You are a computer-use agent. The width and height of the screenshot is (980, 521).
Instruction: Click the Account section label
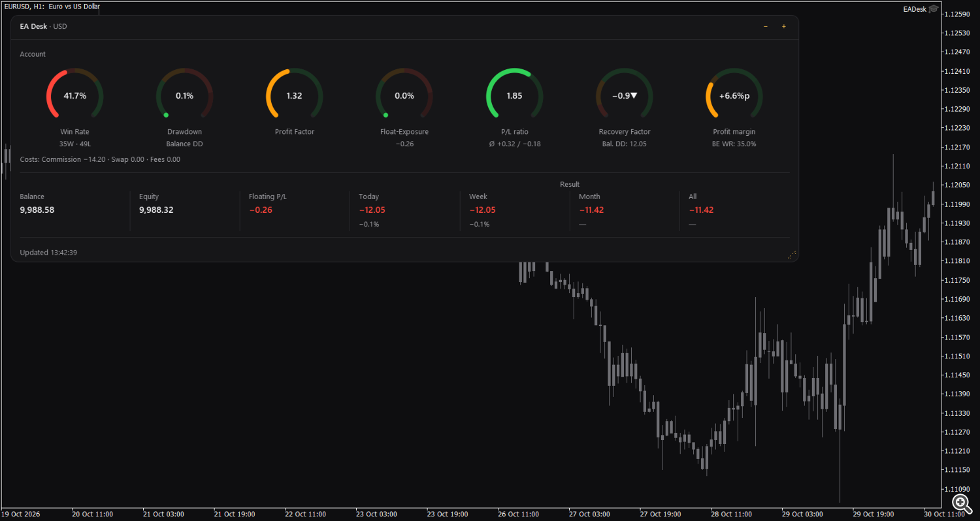click(x=33, y=54)
